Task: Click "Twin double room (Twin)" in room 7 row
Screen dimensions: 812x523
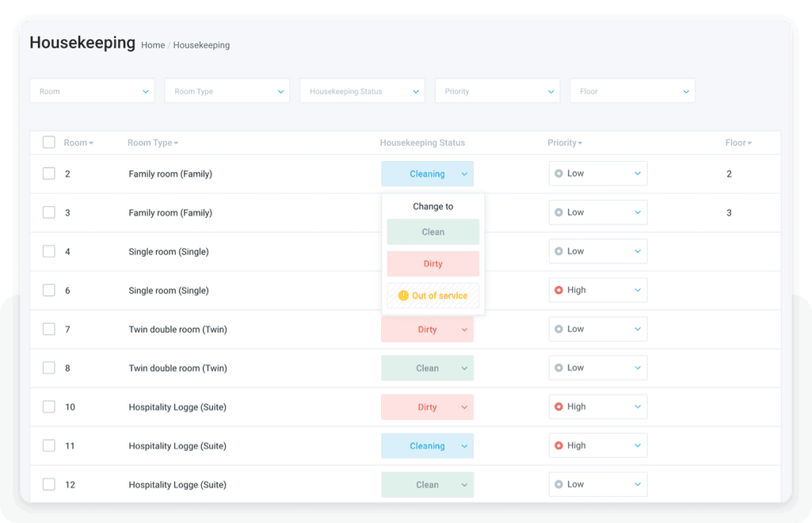Action: [x=177, y=330]
